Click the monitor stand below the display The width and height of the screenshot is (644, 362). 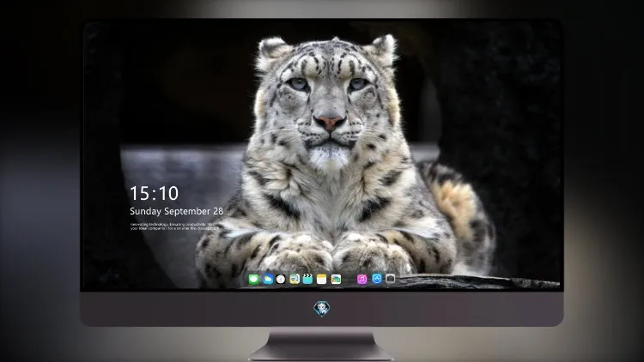(x=322, y=344)
